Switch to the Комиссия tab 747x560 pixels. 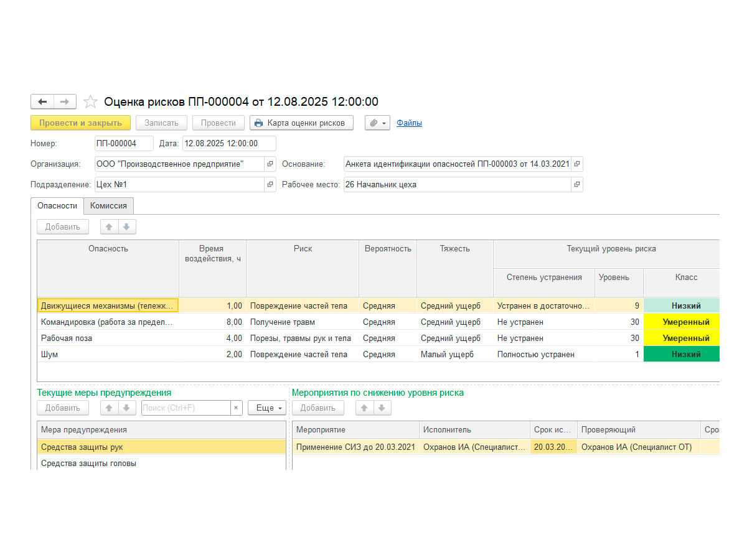click(108, 206)
